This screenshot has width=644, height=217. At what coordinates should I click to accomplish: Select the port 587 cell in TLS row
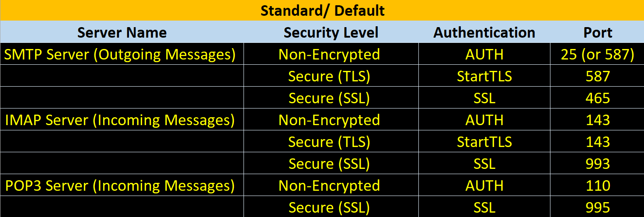tap(598, 76)
